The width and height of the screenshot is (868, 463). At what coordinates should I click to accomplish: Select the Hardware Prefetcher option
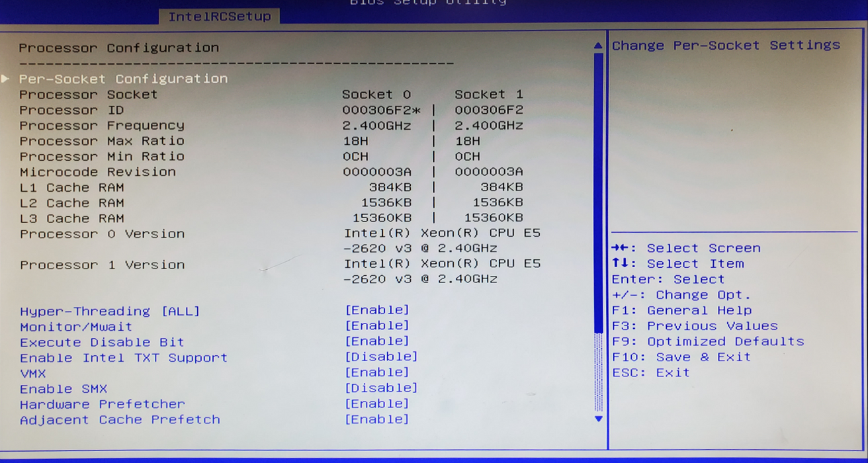(x=103, y=404)
